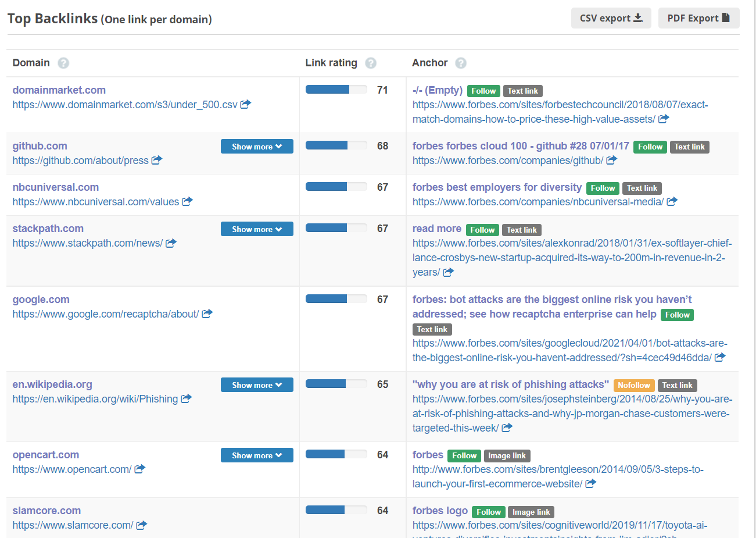This screenshot has height=538, width=756.
Task: Click the PDF Export button
Action: coord(698,18)
